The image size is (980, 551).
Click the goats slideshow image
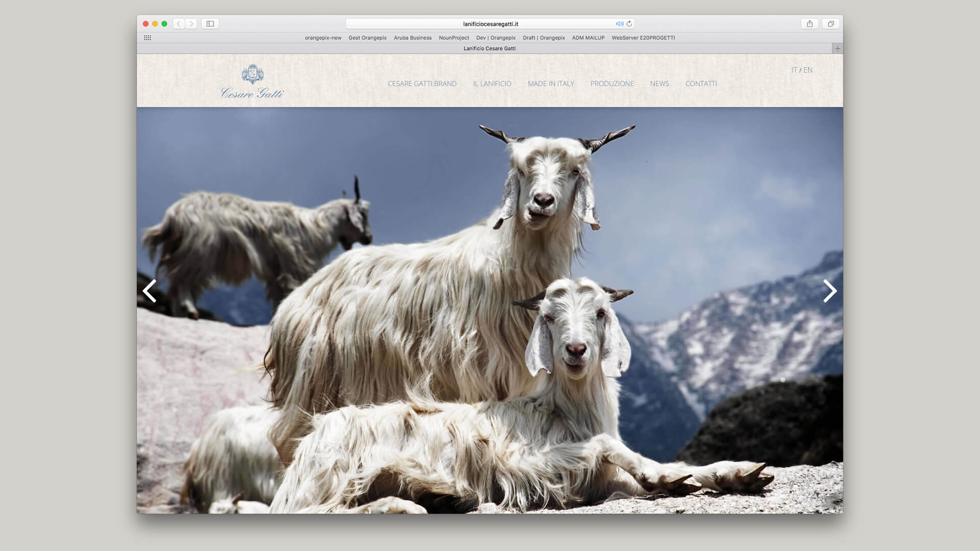tap(490, 310)
